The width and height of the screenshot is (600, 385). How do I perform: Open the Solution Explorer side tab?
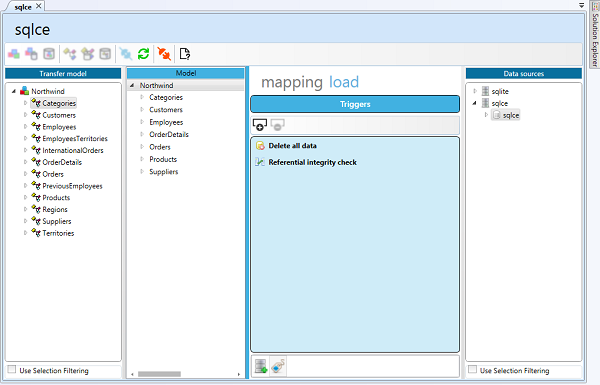(595, 35)
